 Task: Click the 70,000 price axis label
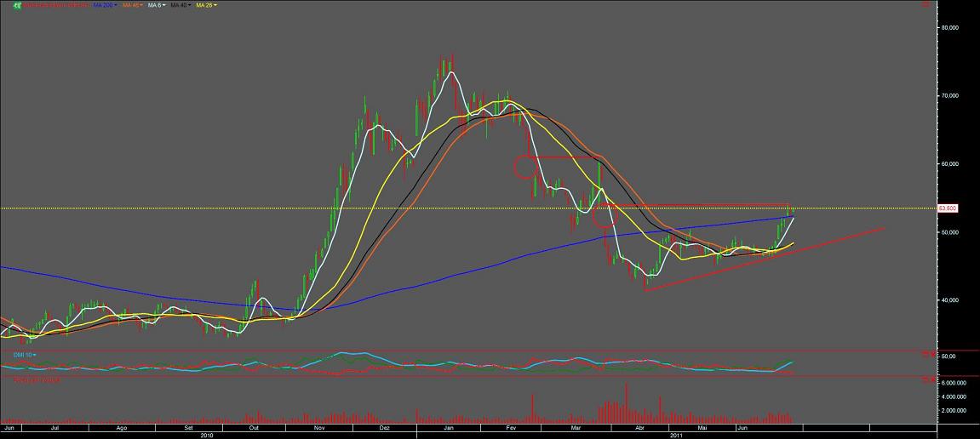(x=950, y=95)
